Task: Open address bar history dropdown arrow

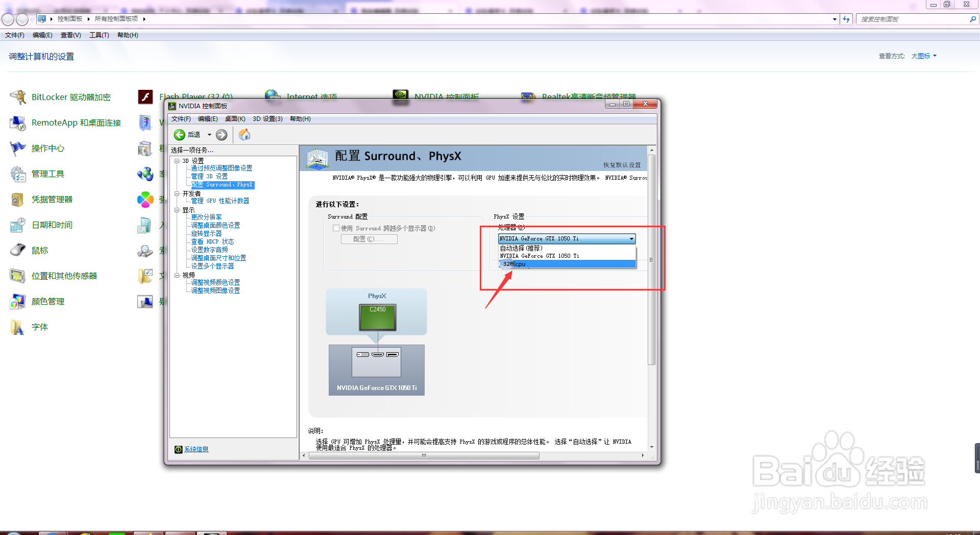Action: pos(835,19)
